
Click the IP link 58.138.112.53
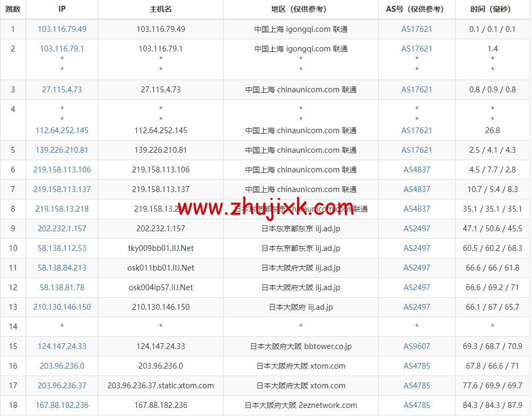tap(62, 248)
